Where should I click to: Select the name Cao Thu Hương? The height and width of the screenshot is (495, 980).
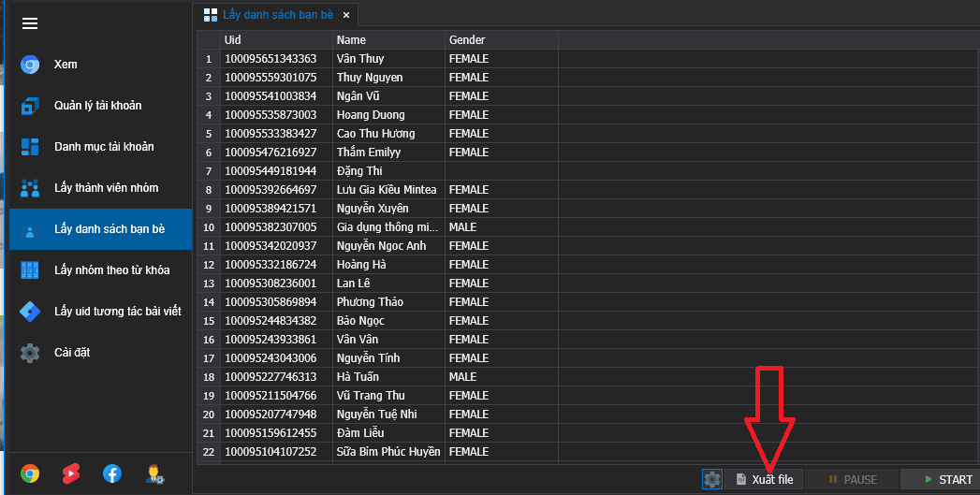tap(375, 134)
